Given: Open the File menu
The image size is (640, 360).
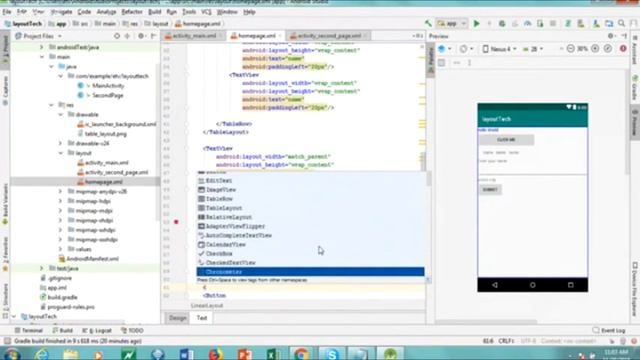Looking at the screenshot, I should (7, 12).
